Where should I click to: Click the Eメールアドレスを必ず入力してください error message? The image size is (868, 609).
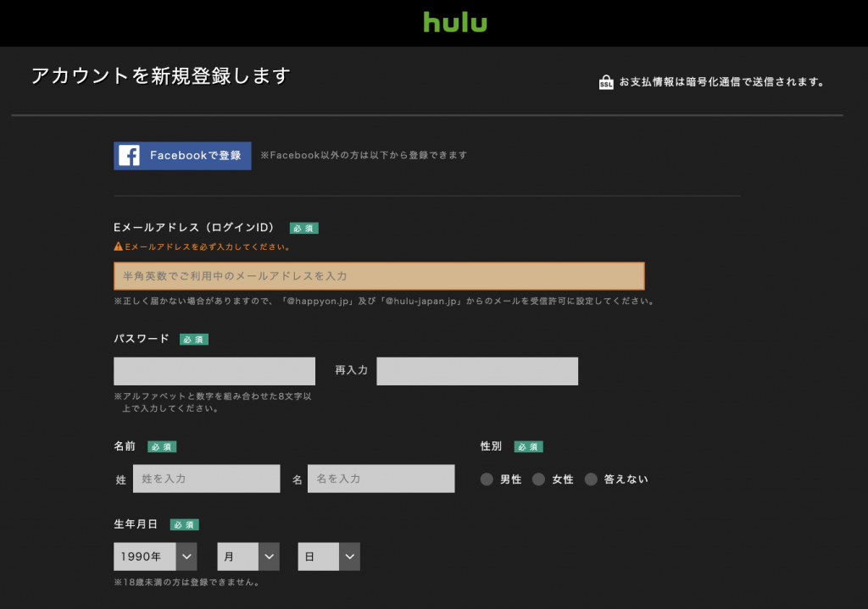click(x=209, y=246)
